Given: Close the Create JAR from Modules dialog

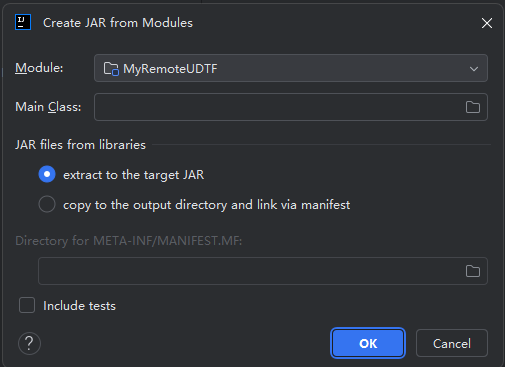Looking at the screenshot, I should tap(487, 23).
